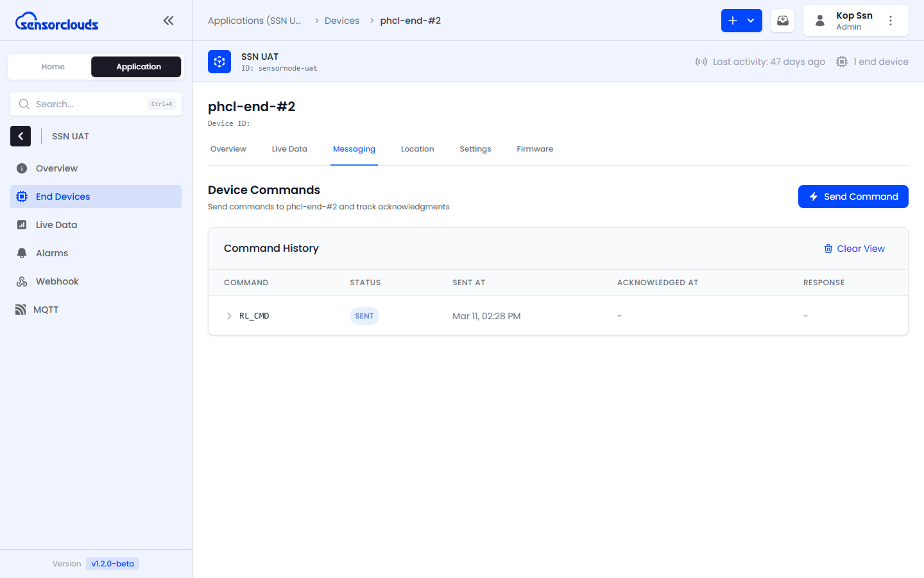Image resolution: width=924 pixels, height=578 pixels.
Task: Click the v1.2.0-beta version badge
Action: click(x=112, y=563)
